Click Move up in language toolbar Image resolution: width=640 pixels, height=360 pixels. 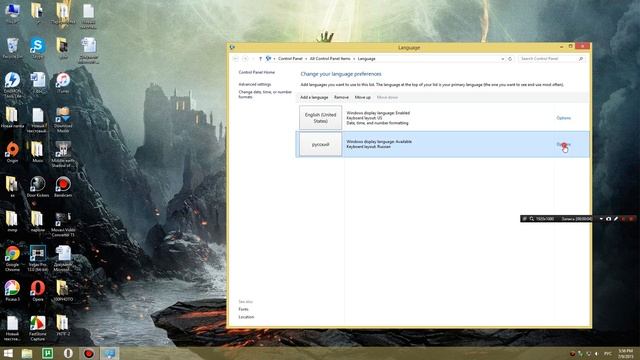(x=362, y=97)
